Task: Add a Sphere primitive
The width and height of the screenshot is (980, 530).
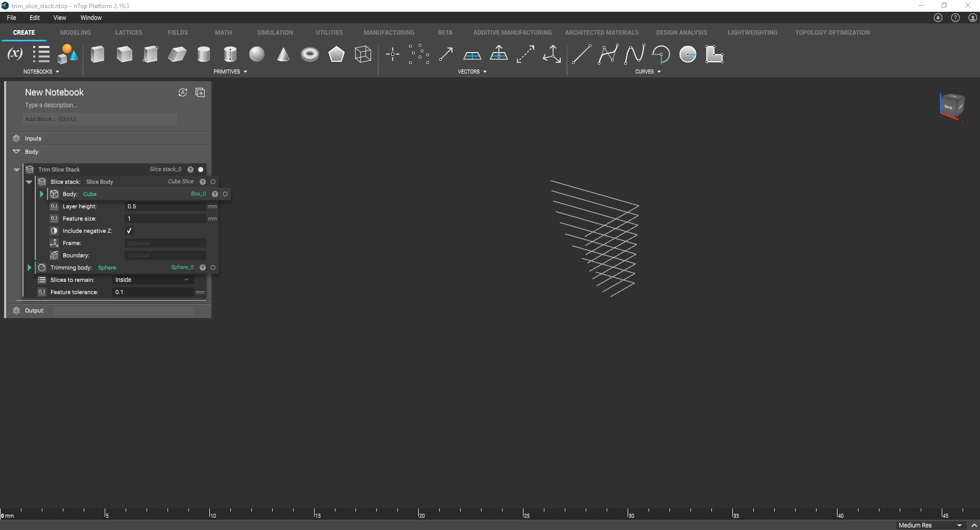Action: click(x=257, y=54)
